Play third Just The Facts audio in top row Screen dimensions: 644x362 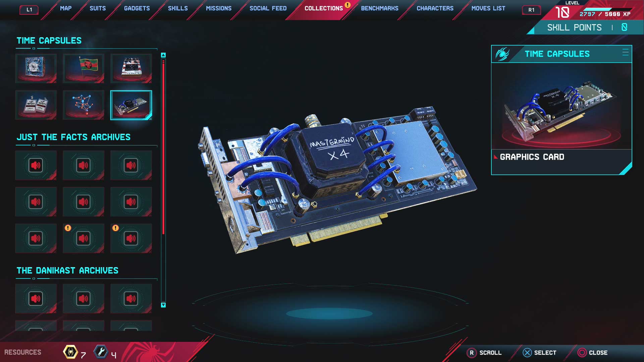tap(131, 165)
